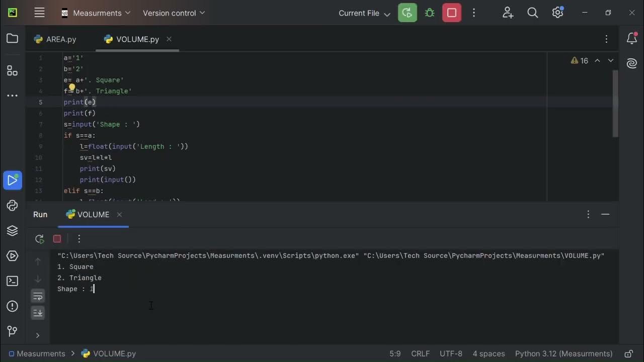Viewport: 644px width, 362px height.
Task: Open the Terminal tool window
Action: [13, 281]
